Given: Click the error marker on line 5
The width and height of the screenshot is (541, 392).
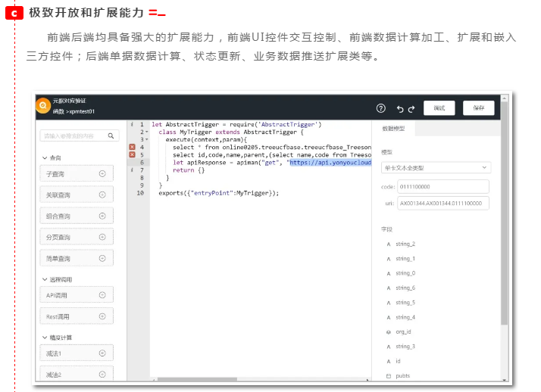Looking at the screenshot, I should coord(132,154).
